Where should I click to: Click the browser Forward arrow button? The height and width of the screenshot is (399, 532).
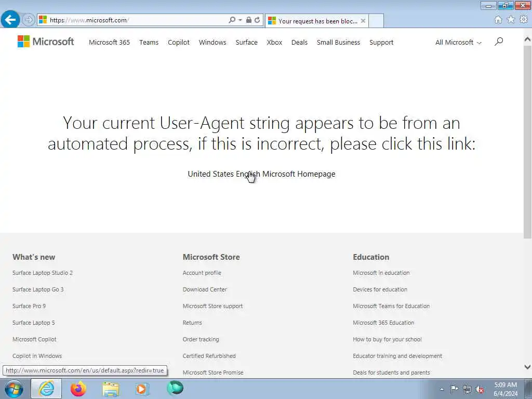29,20
